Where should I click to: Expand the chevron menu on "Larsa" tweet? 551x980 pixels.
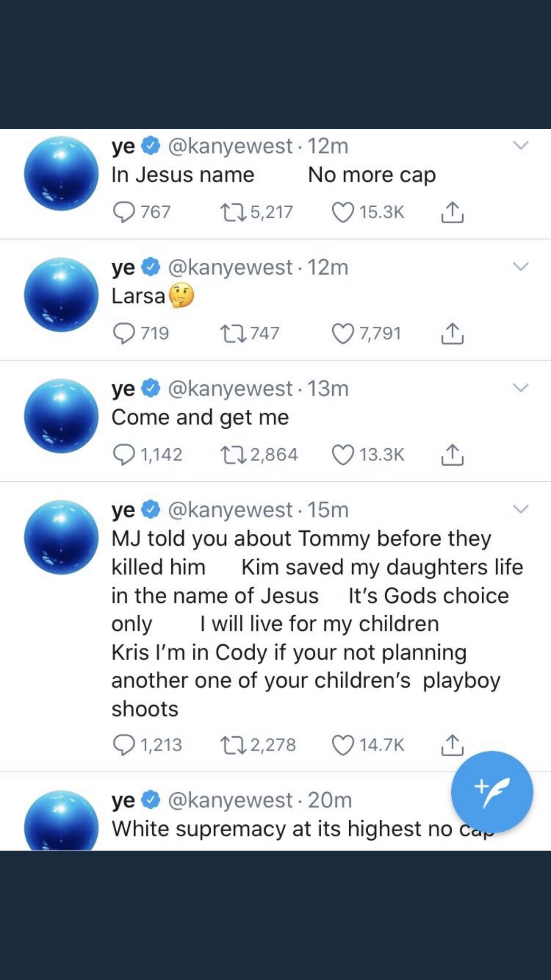click(520, 266)
